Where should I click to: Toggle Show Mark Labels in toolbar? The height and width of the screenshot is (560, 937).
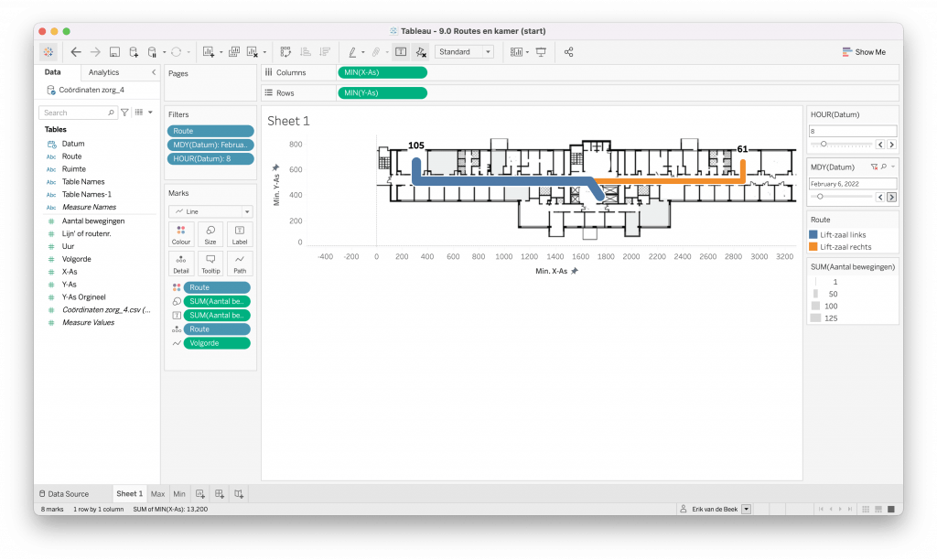[x=401, y=52]
